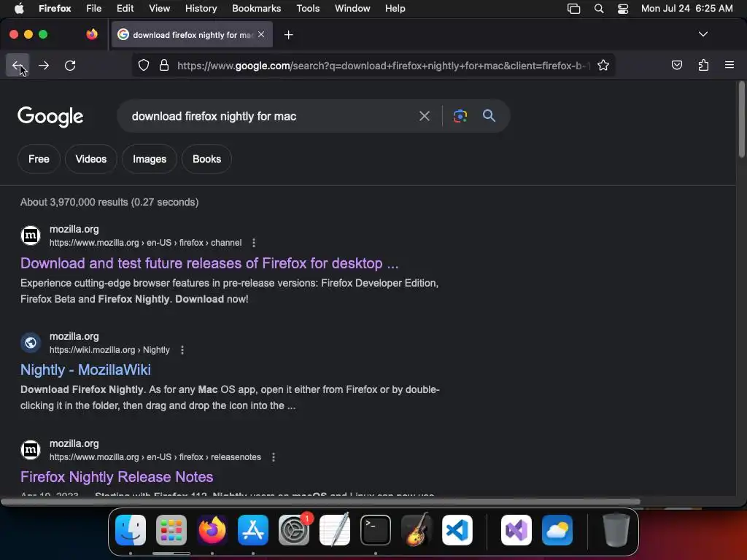Expand the list all tabs chevron
This screenshot has height=560, width=747.
pyautogui.click(x=703, y=34)
